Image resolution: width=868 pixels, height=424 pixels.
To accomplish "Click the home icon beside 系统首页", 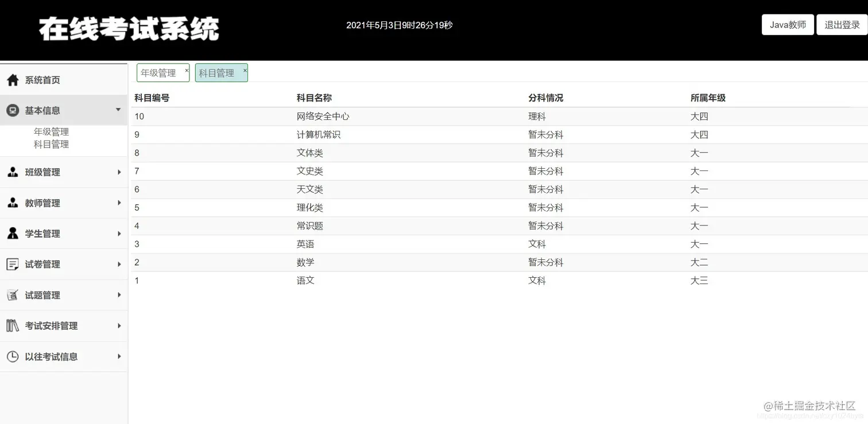I will click(13, 80).
